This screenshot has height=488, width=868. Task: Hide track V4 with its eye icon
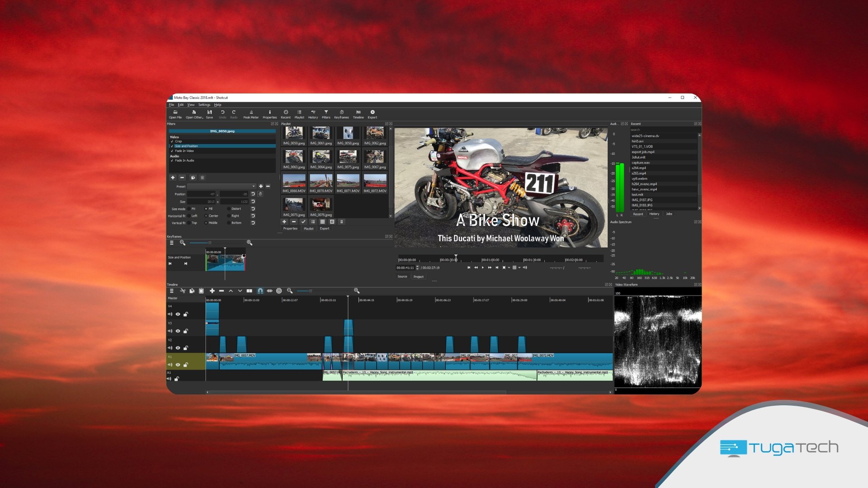point(178,314)
